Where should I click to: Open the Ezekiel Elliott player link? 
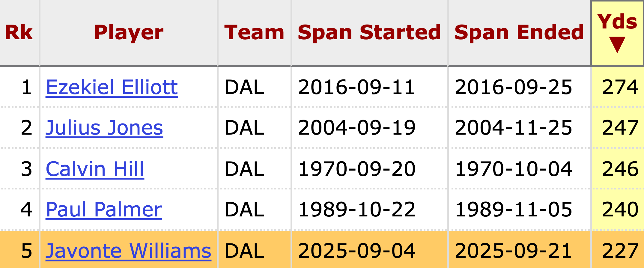point(112,87)
